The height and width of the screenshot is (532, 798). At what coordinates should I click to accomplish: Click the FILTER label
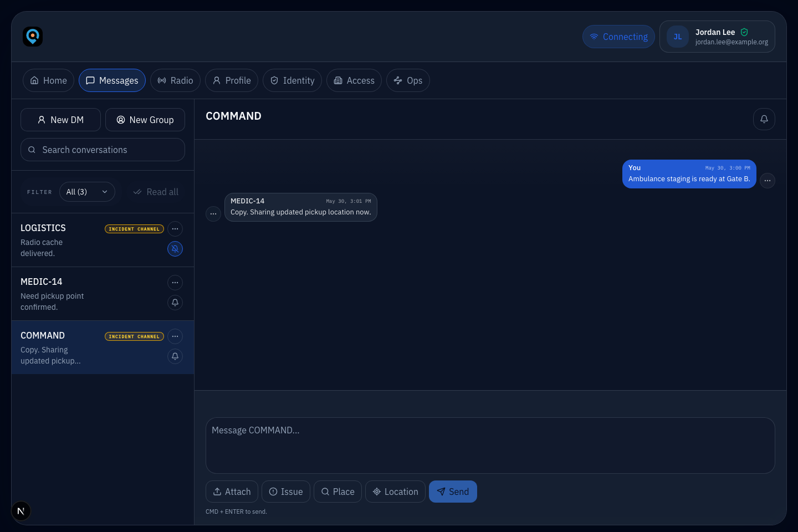[39, 192]
